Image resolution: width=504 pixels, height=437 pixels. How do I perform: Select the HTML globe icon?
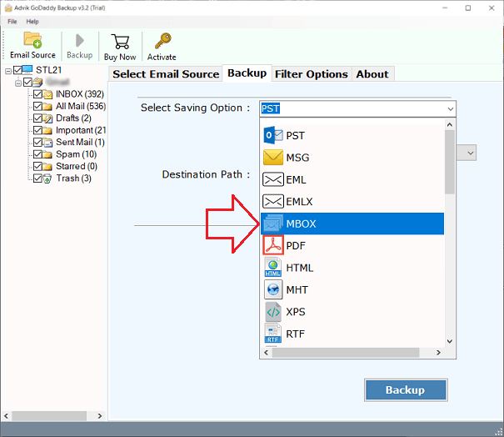[x=273, y=268]
